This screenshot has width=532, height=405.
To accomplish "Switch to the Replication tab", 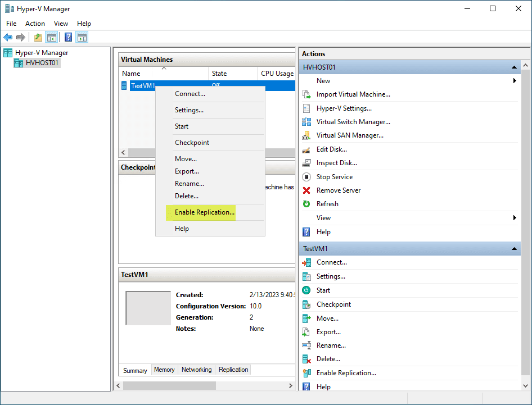I will [233, 370].
